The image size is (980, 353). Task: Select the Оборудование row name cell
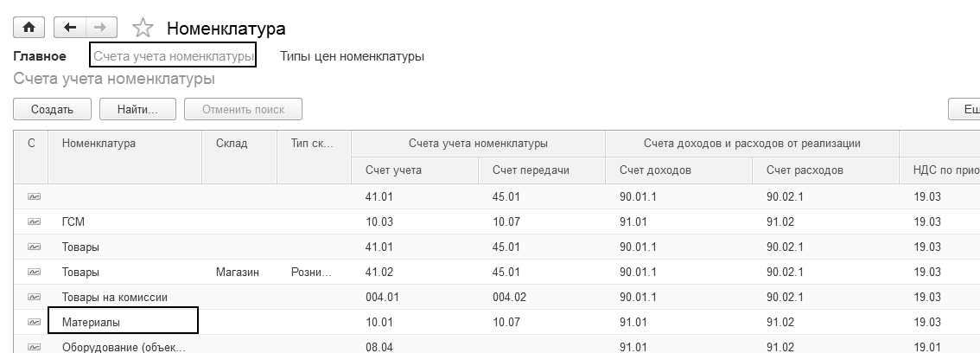click(124, 347)
